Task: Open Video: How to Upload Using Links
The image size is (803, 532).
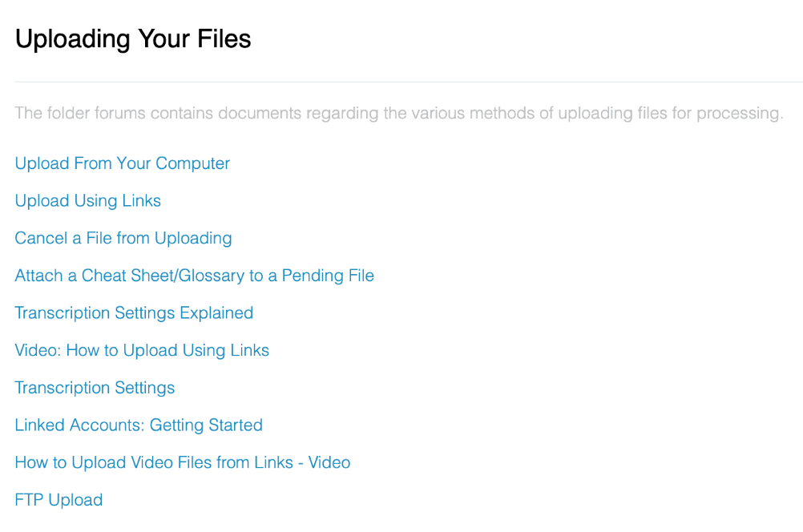Action: [142, 350]
